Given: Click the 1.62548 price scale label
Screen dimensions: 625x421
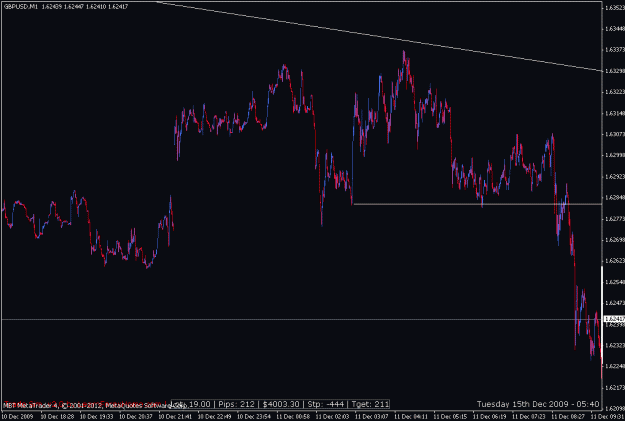Looking at the screenshot, I should (615, 282).
